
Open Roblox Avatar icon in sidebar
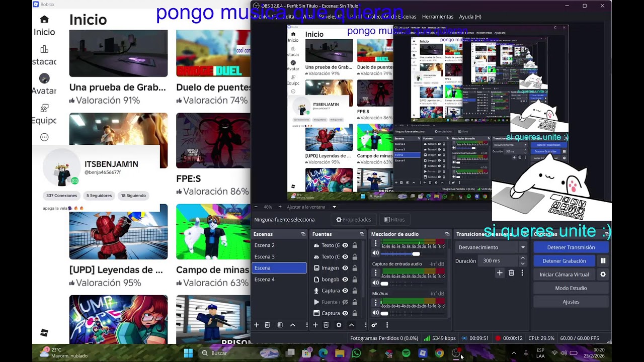click(x=44, y=78)
